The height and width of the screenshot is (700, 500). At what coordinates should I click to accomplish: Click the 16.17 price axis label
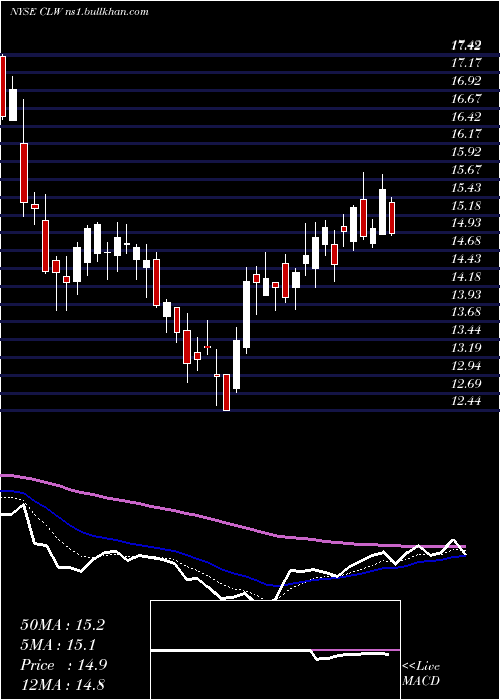[466, 134]
